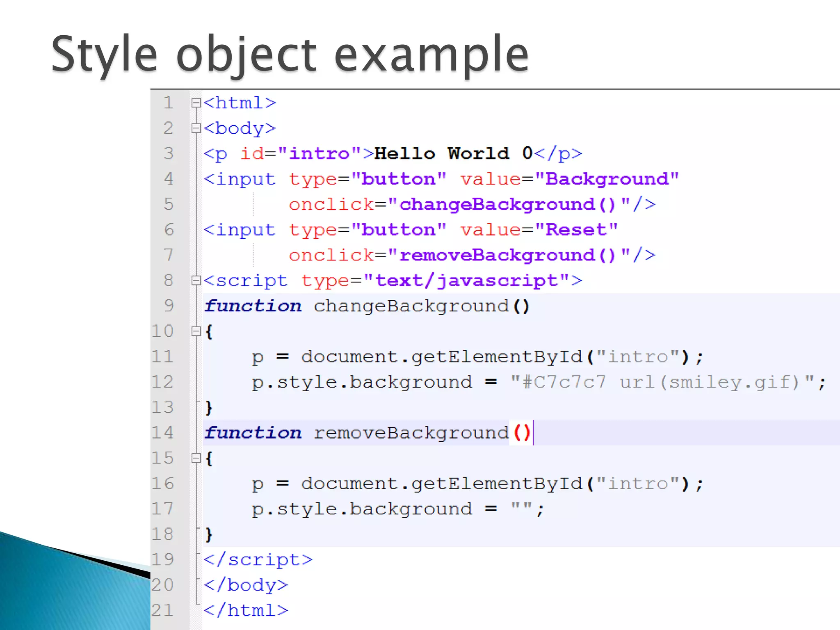
Task: Click the slide title 'Style object example'
Action: tap(290, 55)
